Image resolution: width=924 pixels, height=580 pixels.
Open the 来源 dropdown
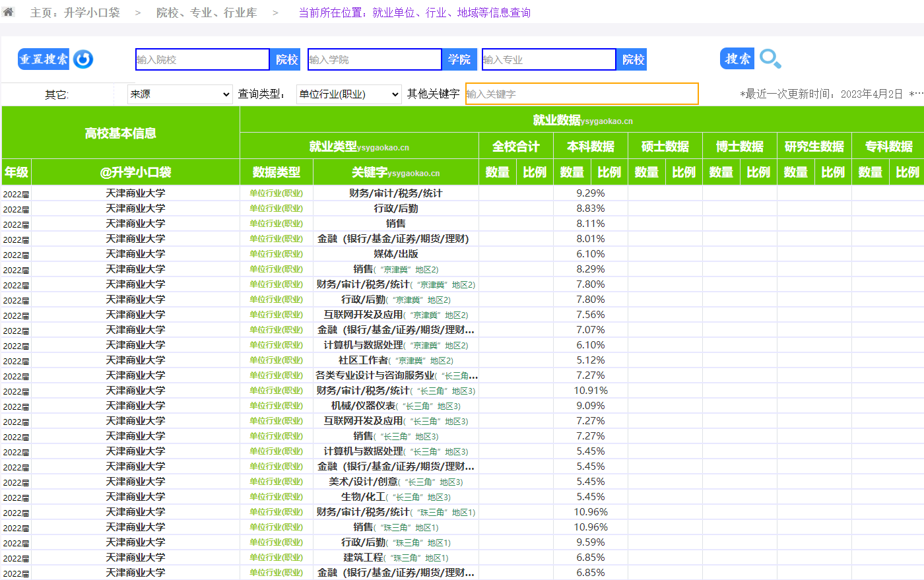pyautogui.click(x=180, y=94)
